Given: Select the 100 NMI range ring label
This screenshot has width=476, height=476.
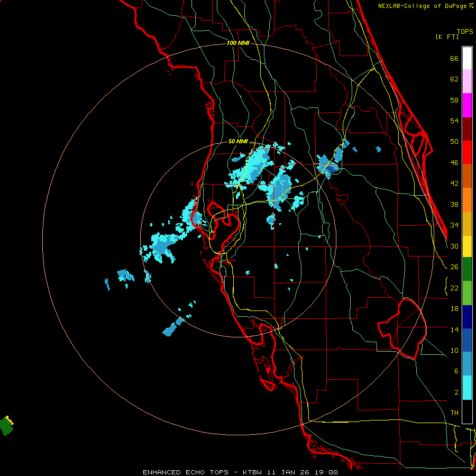Looking at the screenshot, I should [238, 43].
